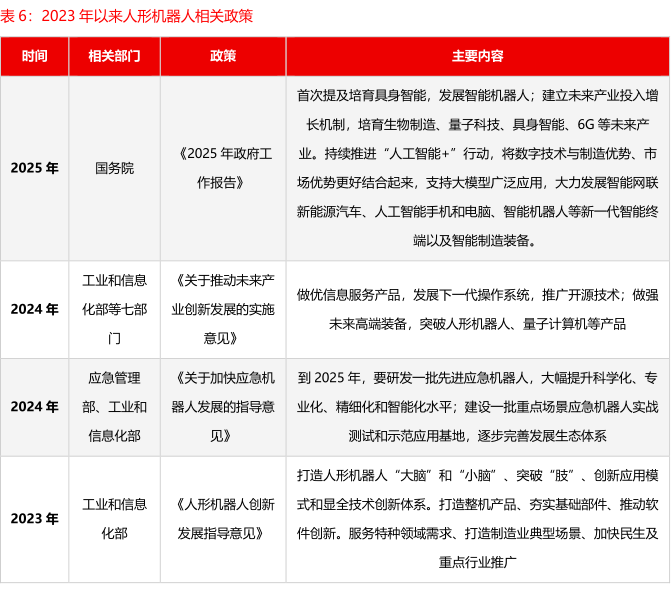Select the 2023年 time cell
This screenshot has width=671, height=606.
point(34,518)
